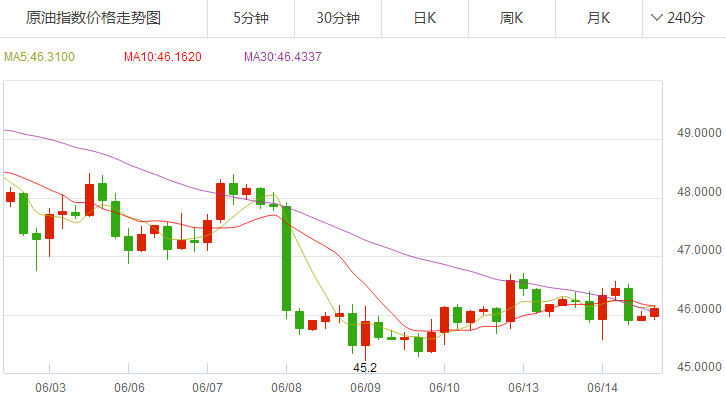Click the 49.0000 price axis label
The image size is (726, 401).
(x=699, y=133)
